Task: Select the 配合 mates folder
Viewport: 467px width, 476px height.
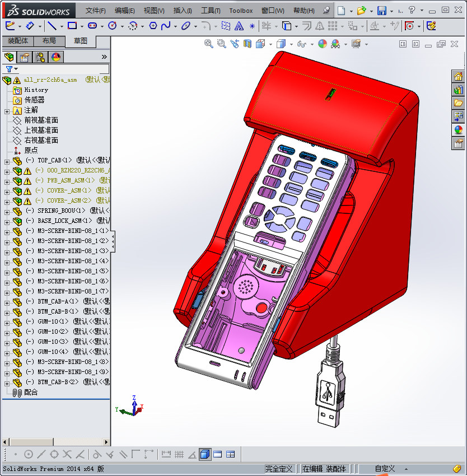Action: coord(31,393)
